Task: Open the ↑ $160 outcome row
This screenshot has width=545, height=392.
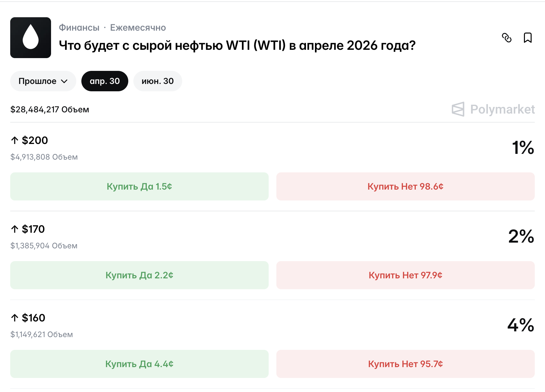Action: click(33, 318)
